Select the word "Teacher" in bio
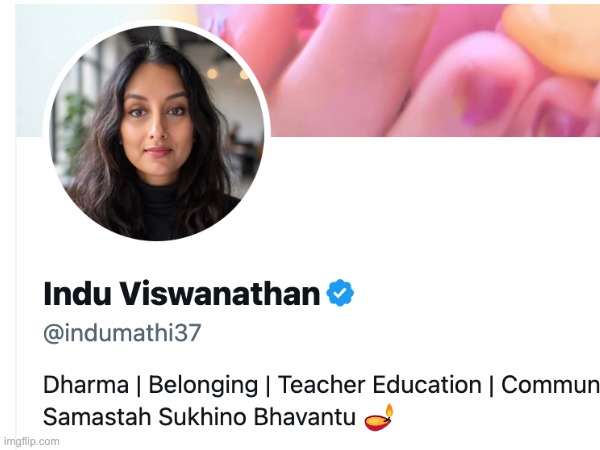 pyautogui.click(x=322, y=385)
